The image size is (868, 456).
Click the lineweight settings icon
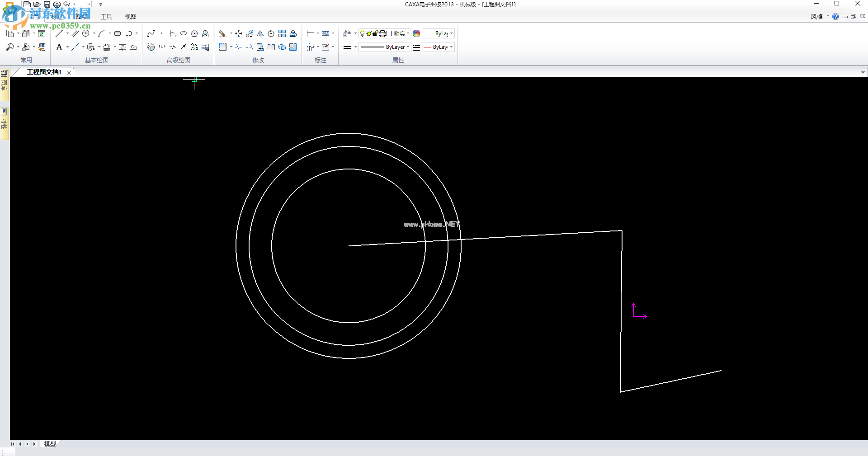(347, 47)
